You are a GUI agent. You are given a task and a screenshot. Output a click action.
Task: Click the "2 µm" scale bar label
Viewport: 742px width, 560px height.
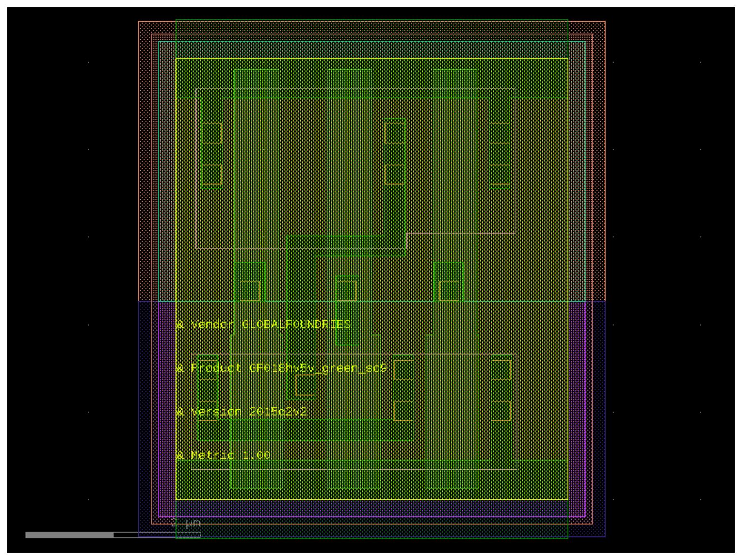(x=186, y=523)
